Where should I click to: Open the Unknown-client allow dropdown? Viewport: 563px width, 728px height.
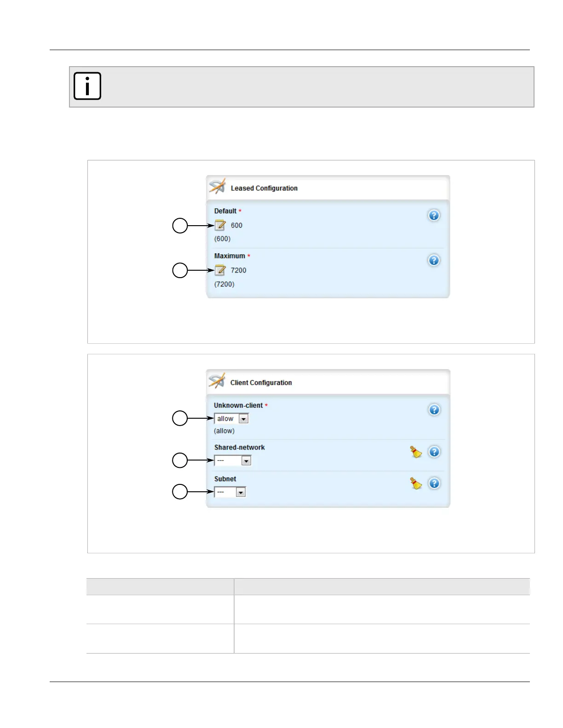tap(243, 419)
